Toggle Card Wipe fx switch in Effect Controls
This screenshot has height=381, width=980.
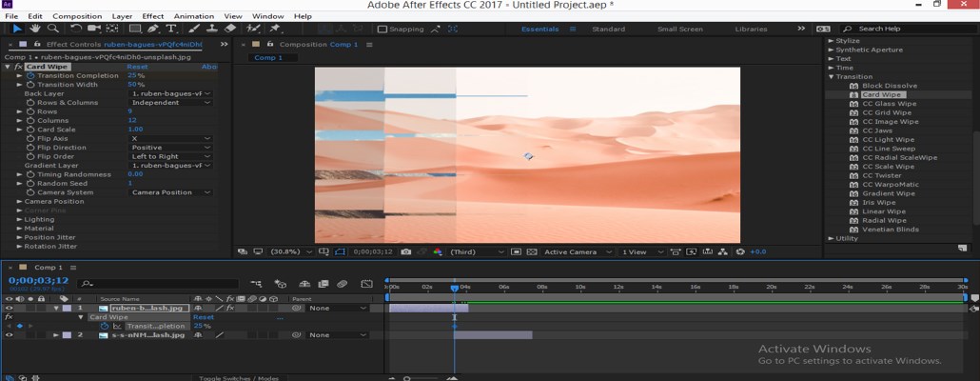[19, 67]
